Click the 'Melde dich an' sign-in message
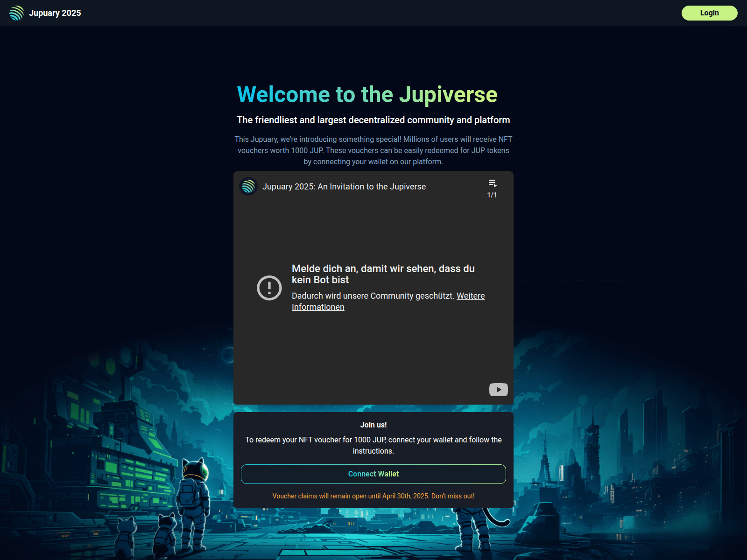The height and width of the screenshot is (560, 747). tap(383, 274)
